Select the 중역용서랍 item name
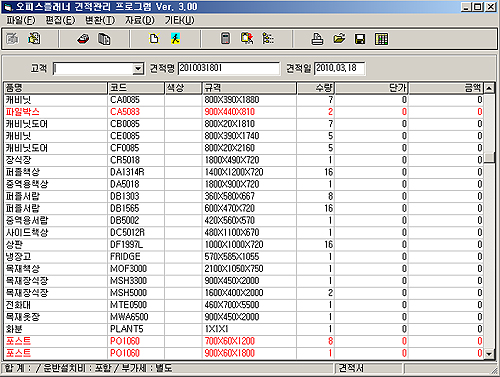This screenshot has height=377, width=500. [x=27, y=220]
